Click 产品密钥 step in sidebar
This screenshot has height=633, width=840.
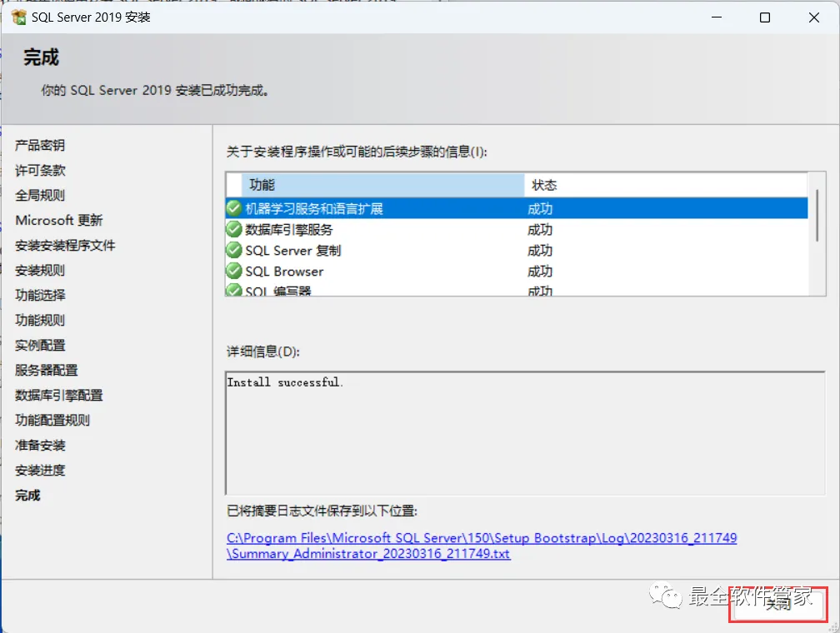[40, 145]
